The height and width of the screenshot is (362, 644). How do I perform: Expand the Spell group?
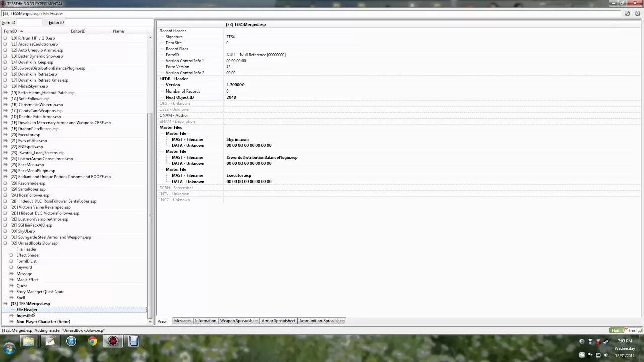click(11, 298)
